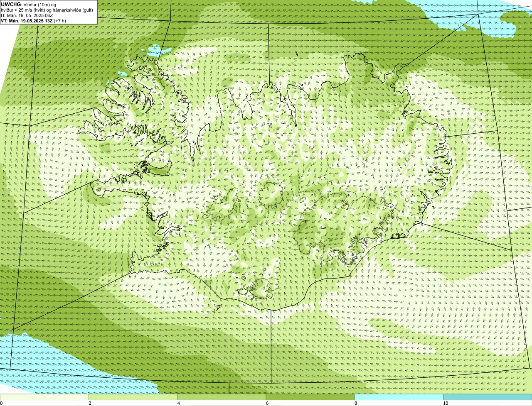Click the '6' scale label
Screen dimensions: 532x406
(267, 403)
